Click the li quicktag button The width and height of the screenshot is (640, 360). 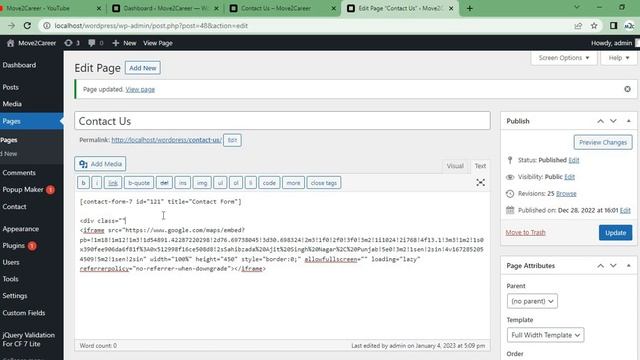[251, 183]
